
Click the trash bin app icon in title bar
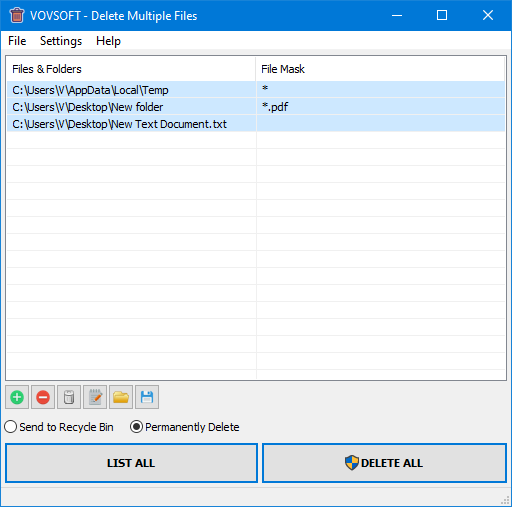(17, 15)
